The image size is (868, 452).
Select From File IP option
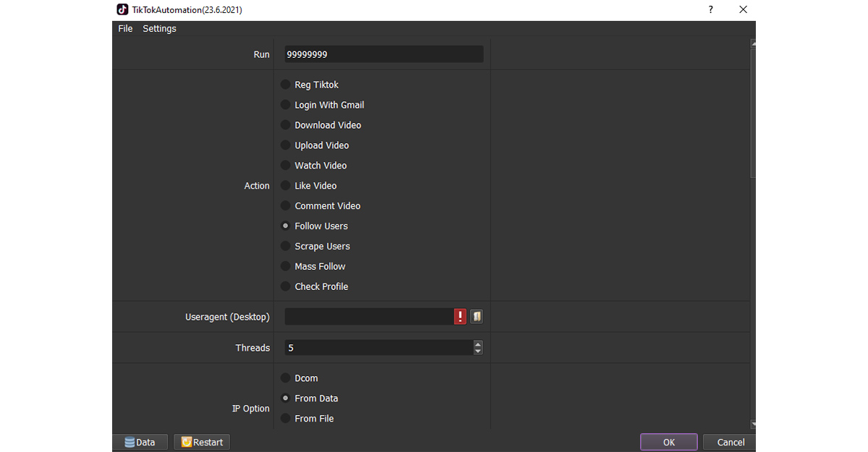(307, 419)
